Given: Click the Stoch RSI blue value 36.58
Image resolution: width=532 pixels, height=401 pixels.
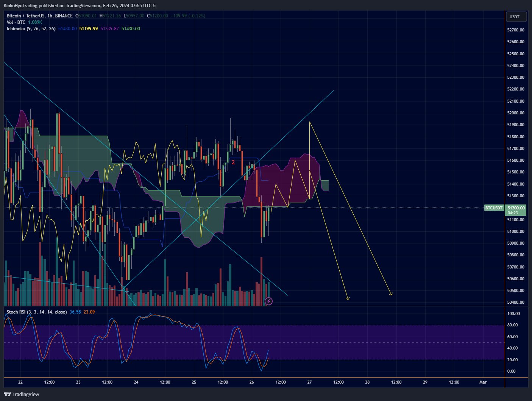Looking at the screenshot, I should click(75, 312).
